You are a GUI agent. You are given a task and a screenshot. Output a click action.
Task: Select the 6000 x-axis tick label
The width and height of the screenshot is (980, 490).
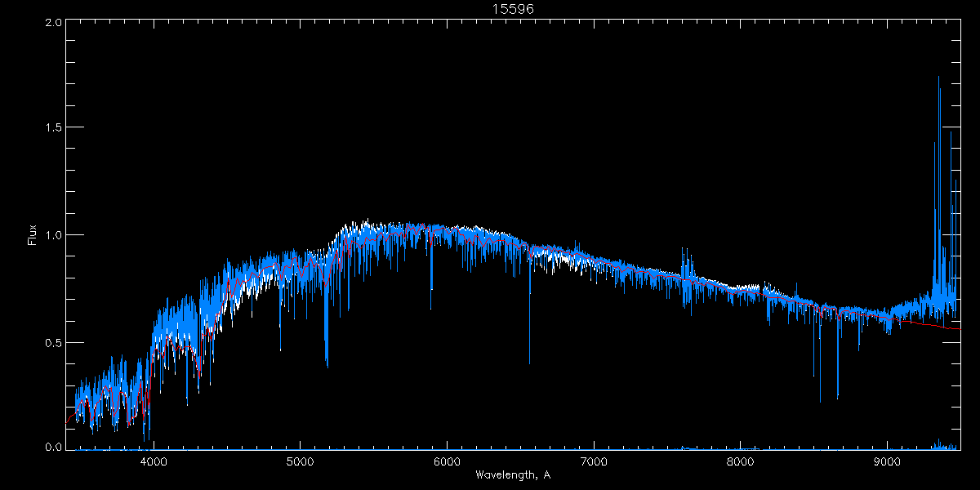point(447,461)
